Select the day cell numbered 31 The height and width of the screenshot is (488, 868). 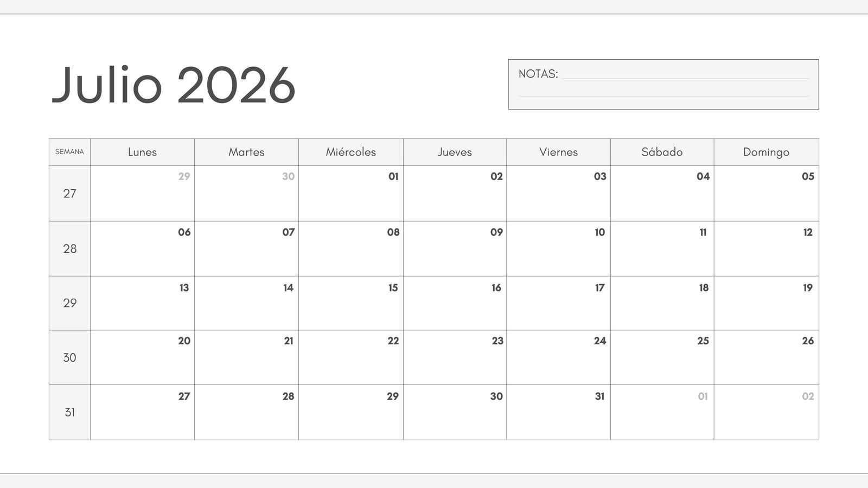click(558, 413)
